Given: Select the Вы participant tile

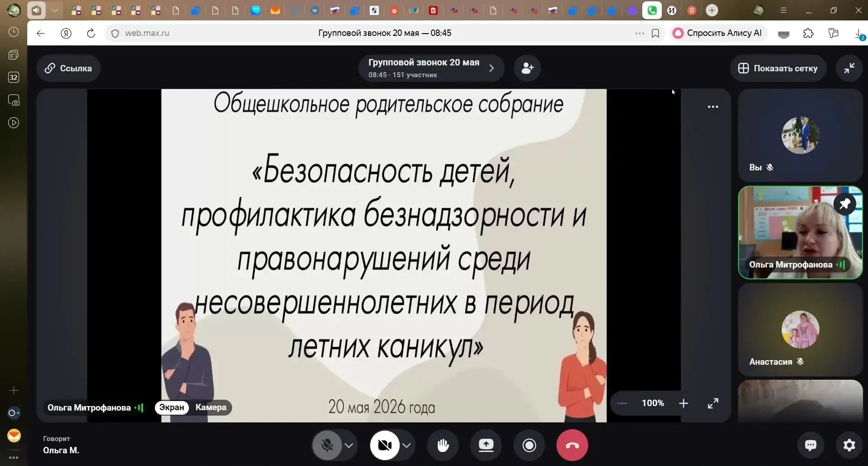Looking at the screenshot, I should [800, 135].
